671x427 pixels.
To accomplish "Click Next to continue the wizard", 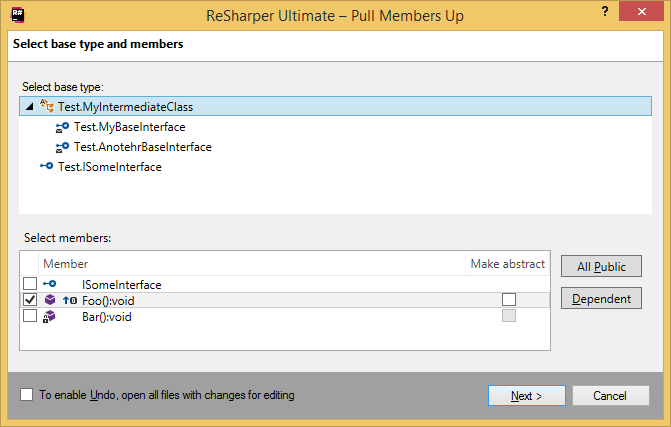I will (x=525, y=395).
